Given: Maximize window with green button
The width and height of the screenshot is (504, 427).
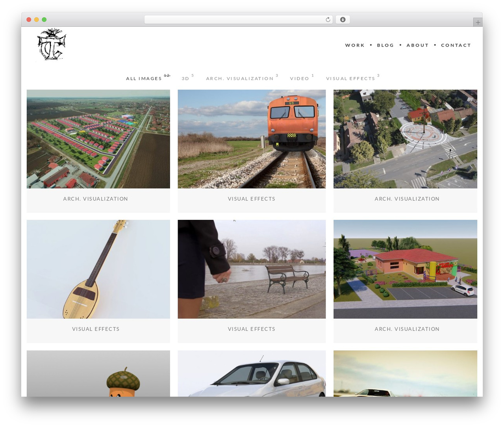Looking at the screenshot, I should (x=44, y=20).
